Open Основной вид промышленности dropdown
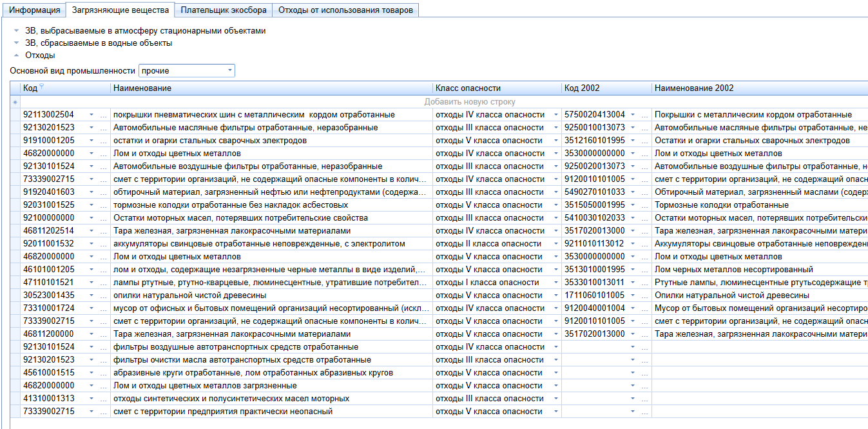Screen dimensions: 868x429 pyautogui.click(x=229, y=71)
